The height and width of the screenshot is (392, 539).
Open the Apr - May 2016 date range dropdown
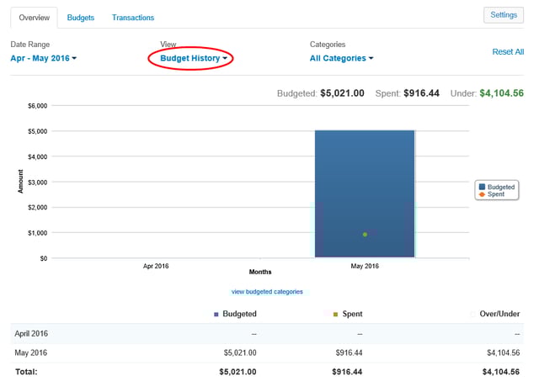[x=43, y=58]
